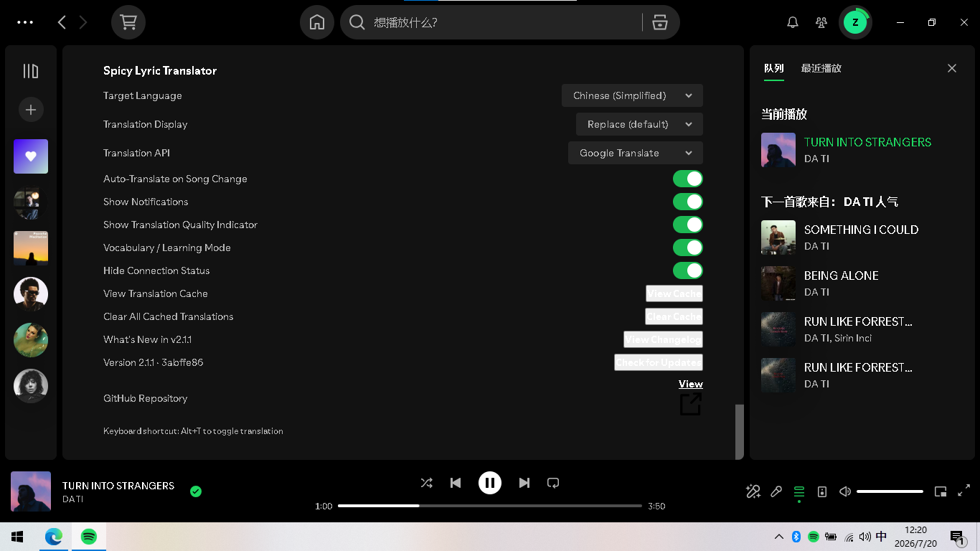
Task: Open now-playing album art thumbnail in player bar
Action: [31, 491]
